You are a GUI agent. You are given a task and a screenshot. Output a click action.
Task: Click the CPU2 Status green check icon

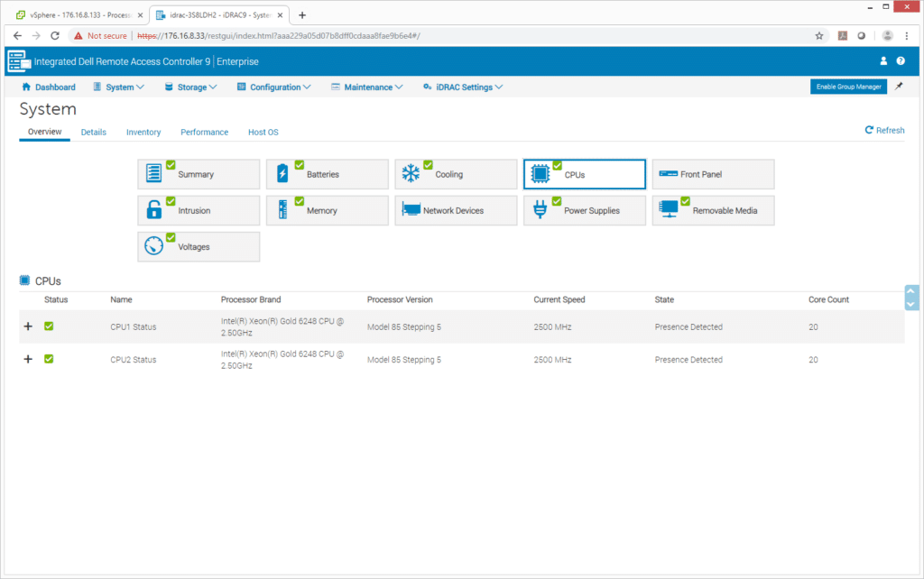tap(49, 359)
